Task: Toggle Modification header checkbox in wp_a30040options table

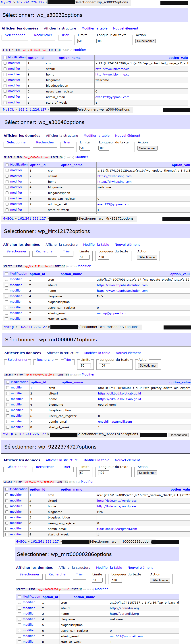Action: [x=7, y=165]
